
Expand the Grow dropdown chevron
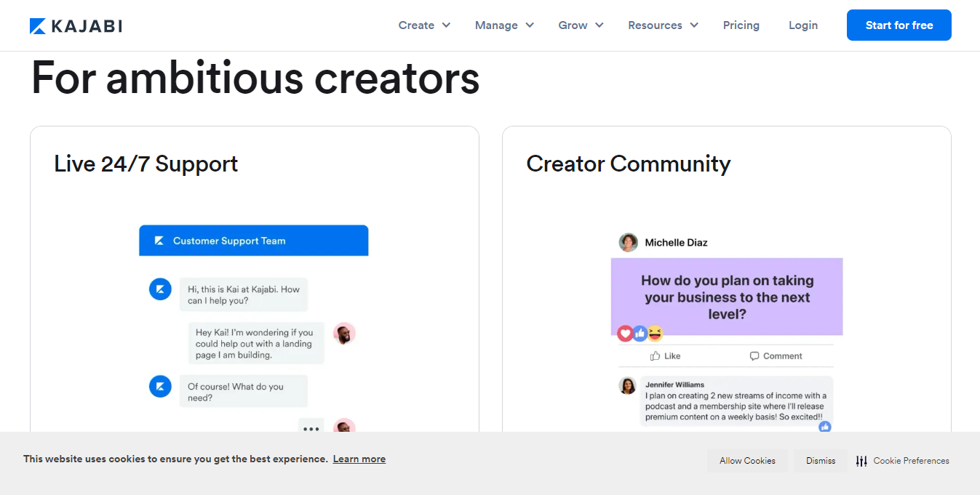pos(599,25)
